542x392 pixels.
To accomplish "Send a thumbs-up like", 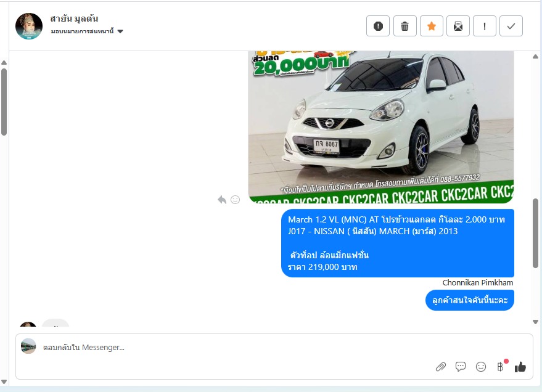I will 520,367.
